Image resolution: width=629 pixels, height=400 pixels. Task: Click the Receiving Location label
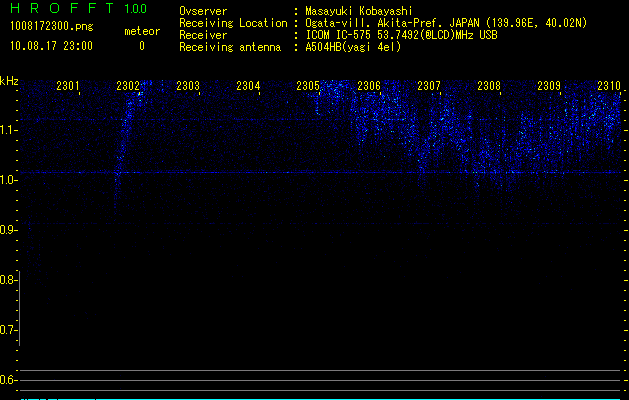click(233, 23)
